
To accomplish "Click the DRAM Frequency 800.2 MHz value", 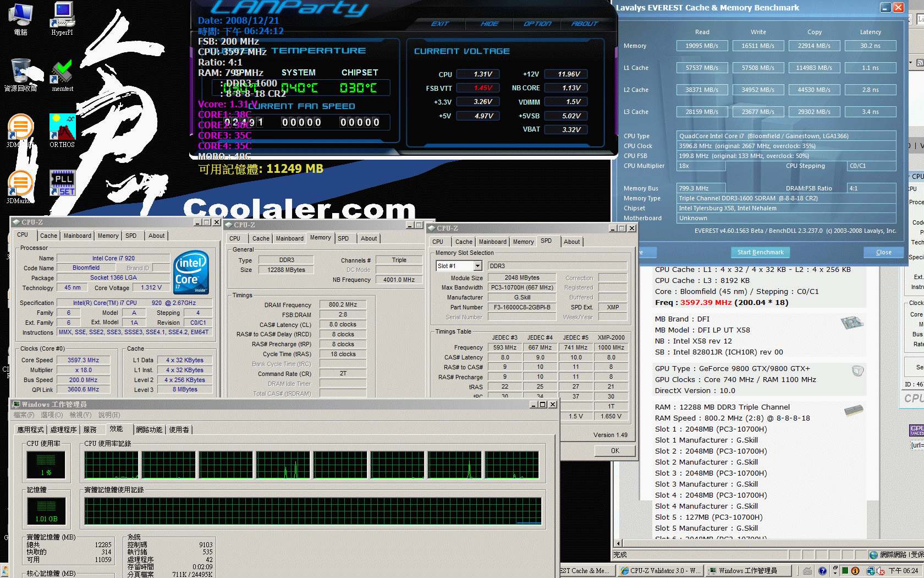I will (x=343, y=304).
